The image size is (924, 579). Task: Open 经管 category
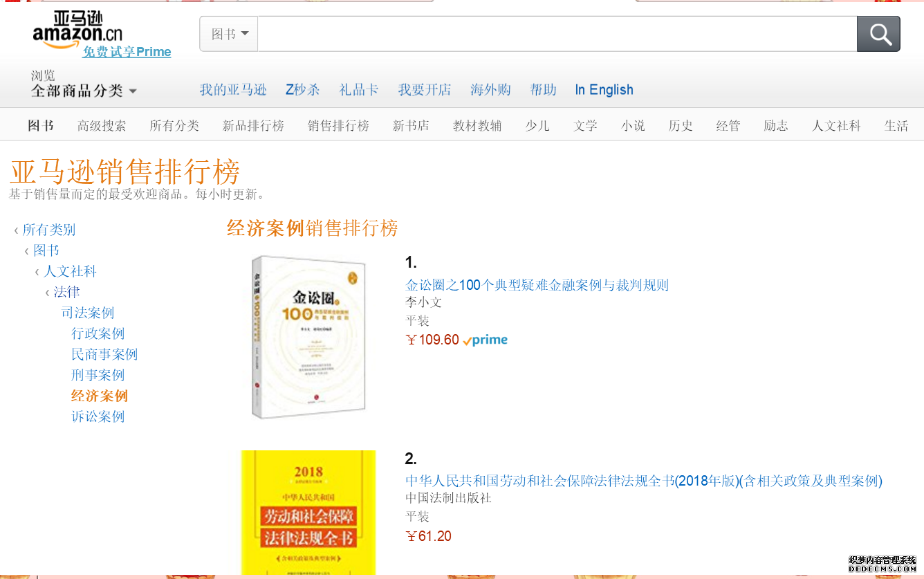coord(728,125)
